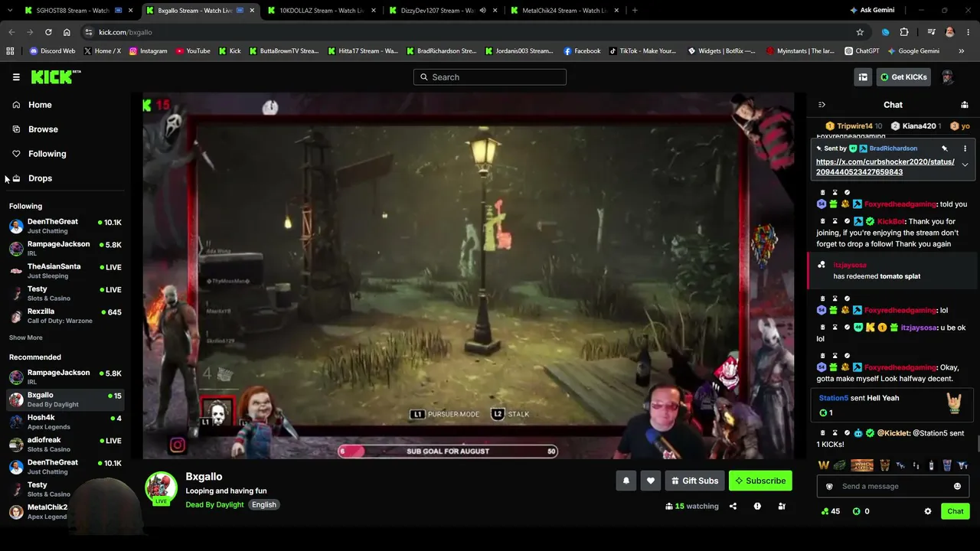Reload the page
The height and width of the screenshot is (551, 980).
(48, 32)
